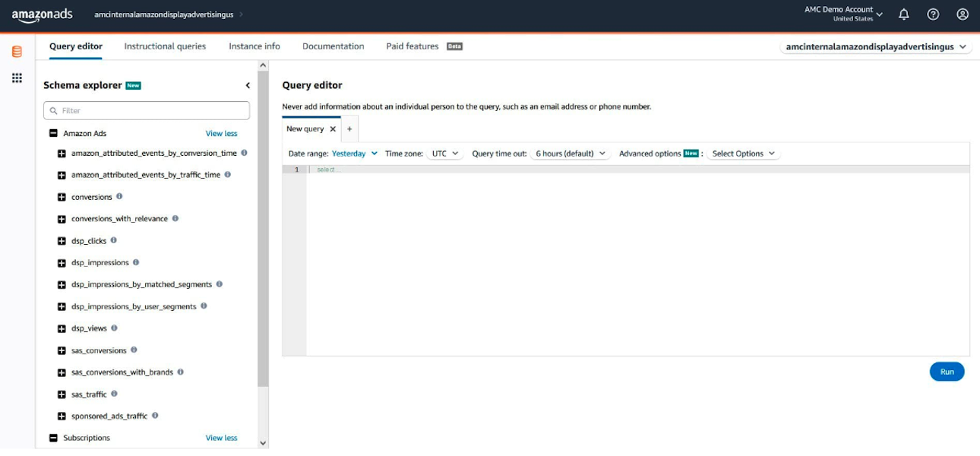This screenshot has width=980, height=456.
Task: Open the Paid features Beta tab
Action: [424, 46]
